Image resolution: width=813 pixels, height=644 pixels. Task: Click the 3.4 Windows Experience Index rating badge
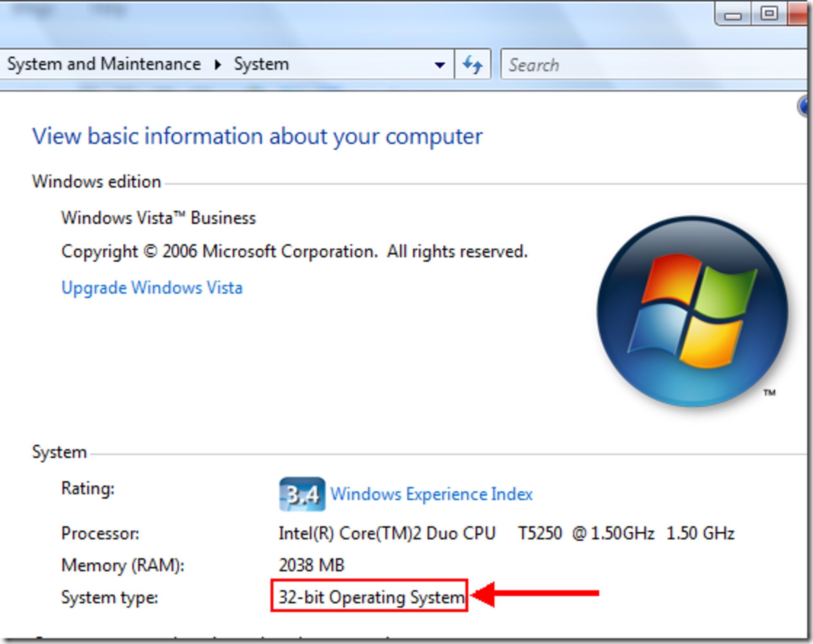click(x=301, y=493)
